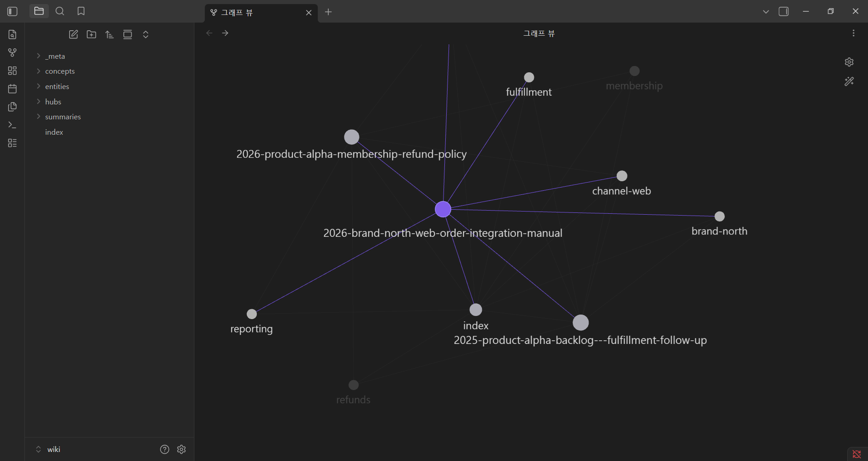Open graph settings gear icon
The height and width of the screenshot is (461, 868).
pos(849,62)
